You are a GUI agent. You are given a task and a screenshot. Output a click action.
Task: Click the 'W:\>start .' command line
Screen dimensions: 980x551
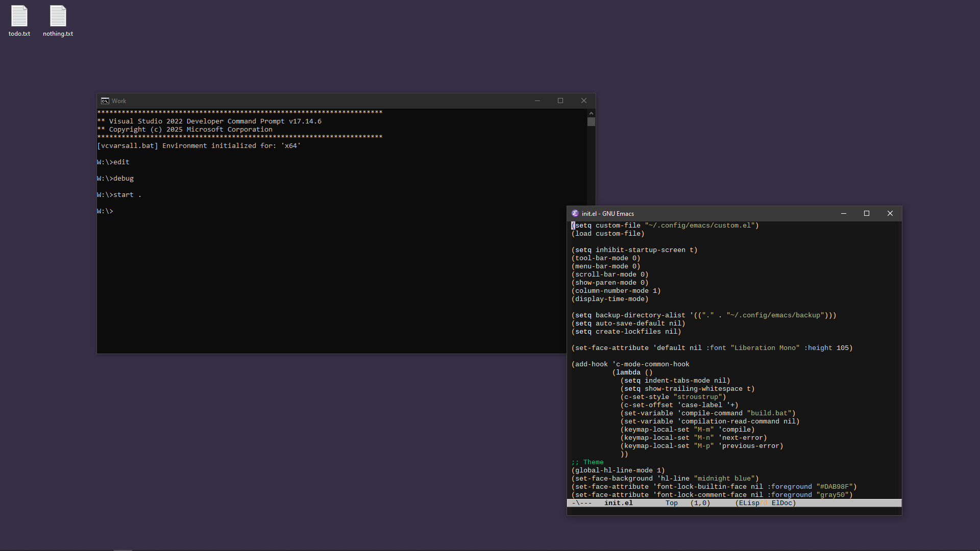pyautogui.click(x=119, y=195)
